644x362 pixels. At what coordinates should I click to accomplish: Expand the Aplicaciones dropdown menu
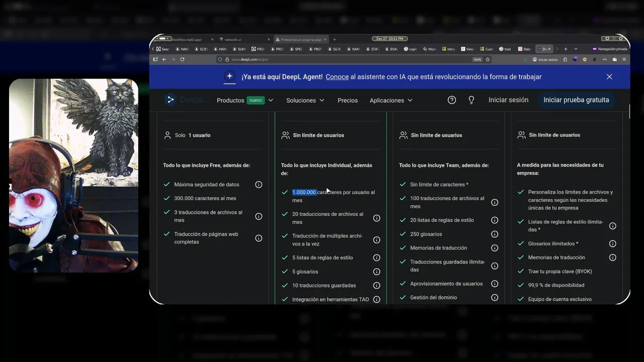coord(391,100)
